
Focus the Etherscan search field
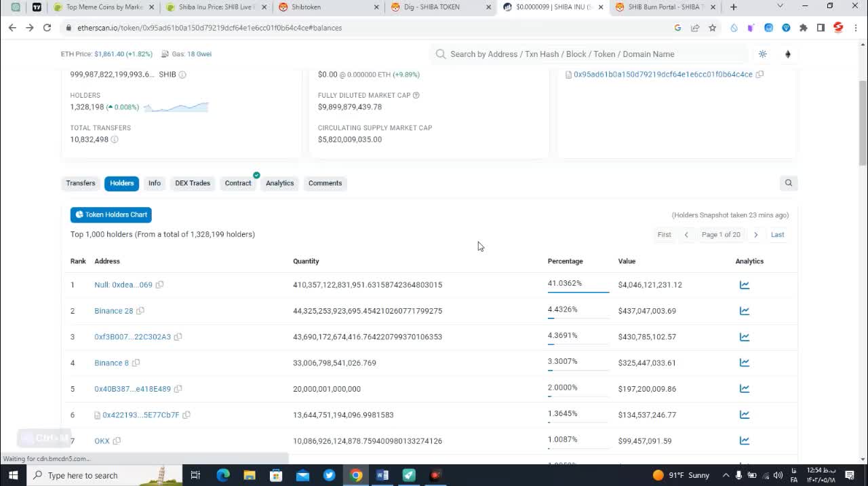590,54
